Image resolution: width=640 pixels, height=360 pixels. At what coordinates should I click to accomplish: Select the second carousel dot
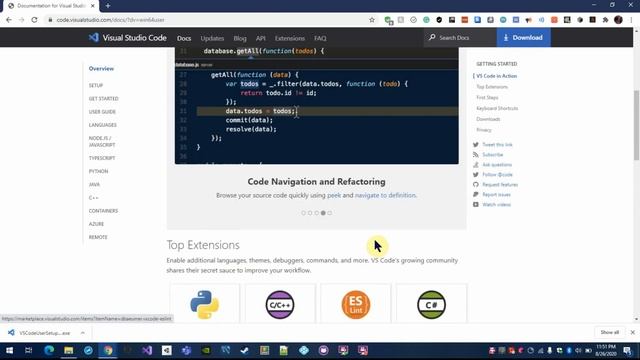point(310,213)
